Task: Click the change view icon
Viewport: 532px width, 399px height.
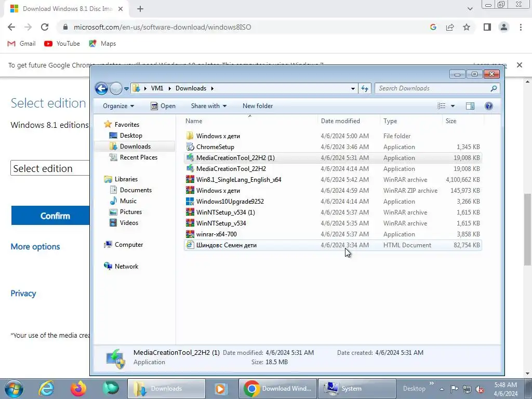Action: tap(442, 106)
